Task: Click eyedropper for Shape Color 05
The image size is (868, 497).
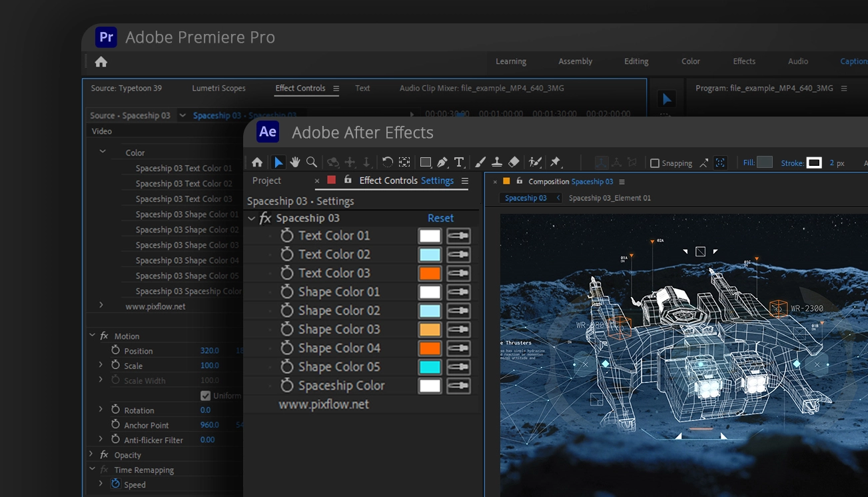Action: tap(458, 367)
